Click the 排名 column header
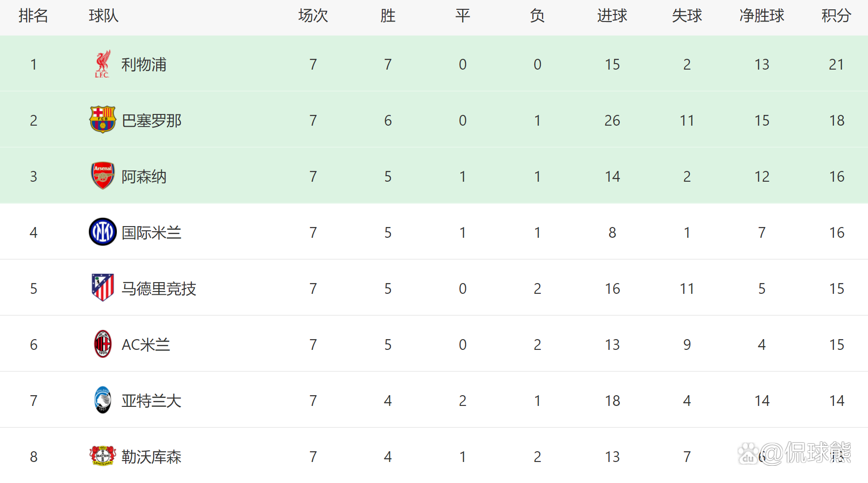 33,16
